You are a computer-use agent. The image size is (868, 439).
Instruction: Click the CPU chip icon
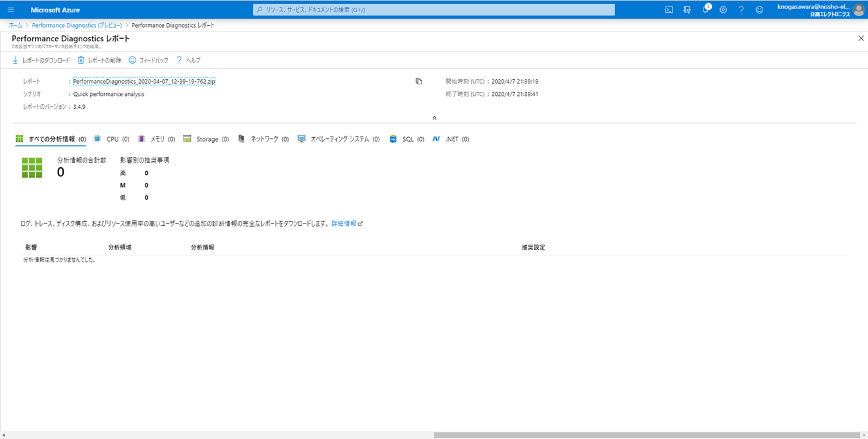(97, 138)
